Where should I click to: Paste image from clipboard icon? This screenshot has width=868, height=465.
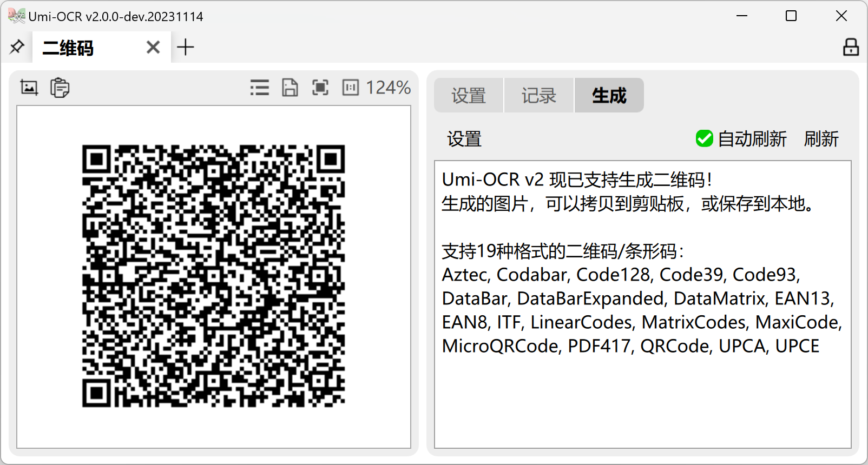60,88
